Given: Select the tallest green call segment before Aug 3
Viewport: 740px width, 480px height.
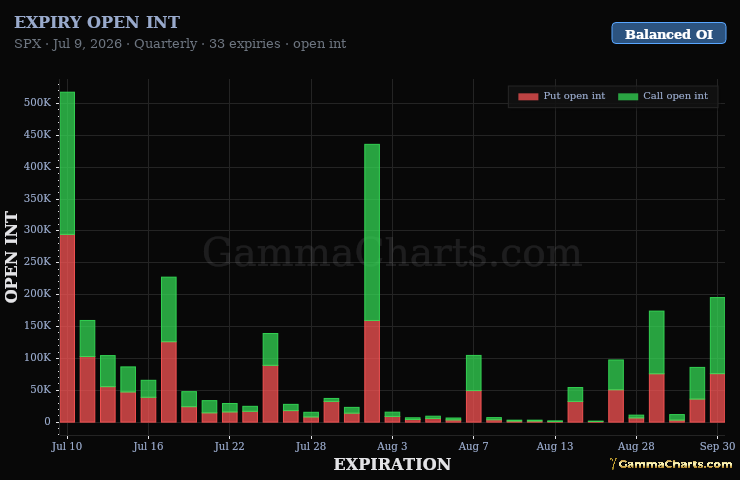Looking at the screenshot, I should click(x=372, y=232).
